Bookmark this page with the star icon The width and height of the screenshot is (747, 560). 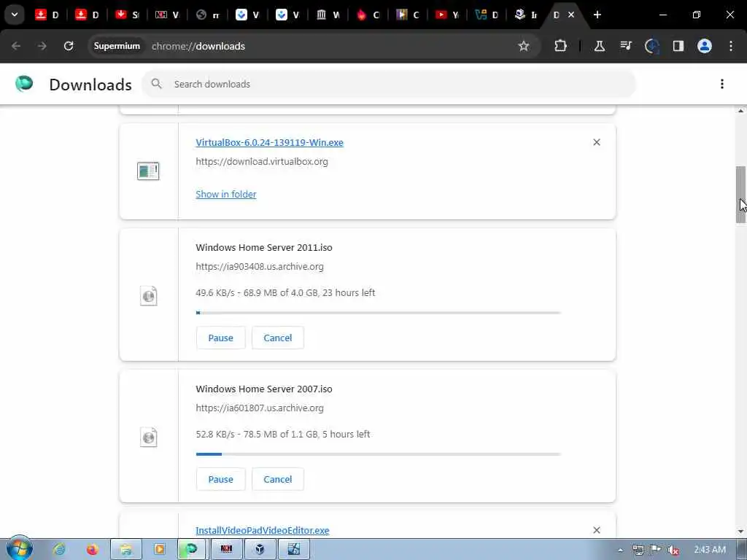pyautogui.click(x=524, y=46)
